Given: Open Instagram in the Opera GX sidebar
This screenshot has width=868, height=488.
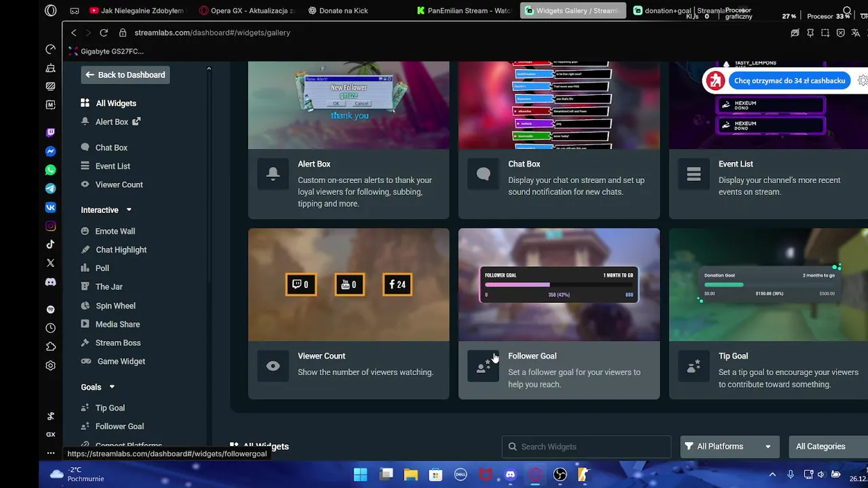Looking at the screenshot, I should click(x=51, y=226).
